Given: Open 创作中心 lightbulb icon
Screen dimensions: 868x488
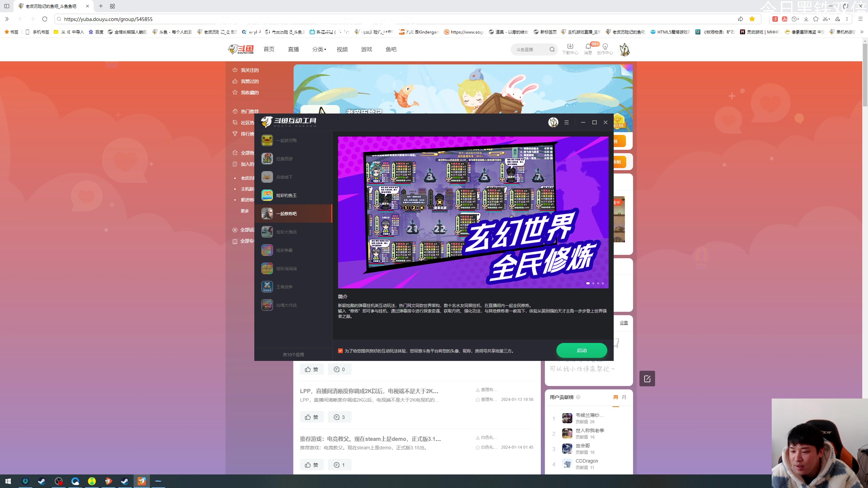Looking at the screenshot, I should (605, 49).
